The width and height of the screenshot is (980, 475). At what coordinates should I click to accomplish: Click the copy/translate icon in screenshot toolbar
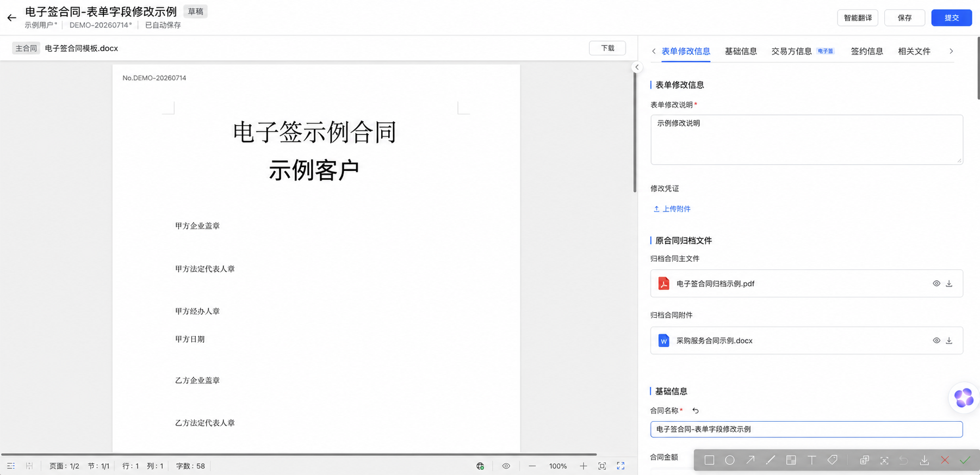[x=864, y=460]
